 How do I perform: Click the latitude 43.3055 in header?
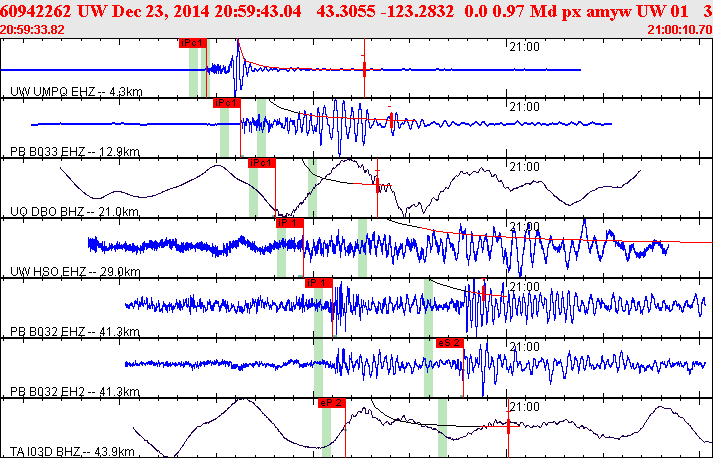tap(346, 11)
